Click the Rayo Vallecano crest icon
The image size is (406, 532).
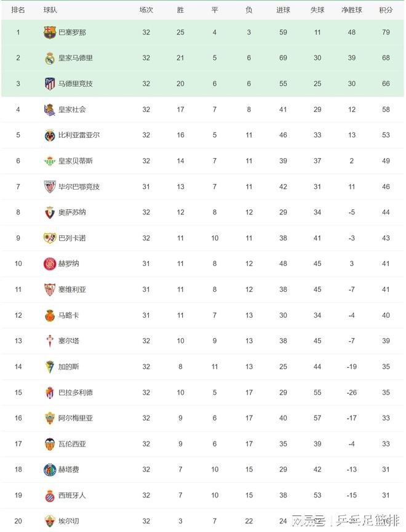(50, 238)
